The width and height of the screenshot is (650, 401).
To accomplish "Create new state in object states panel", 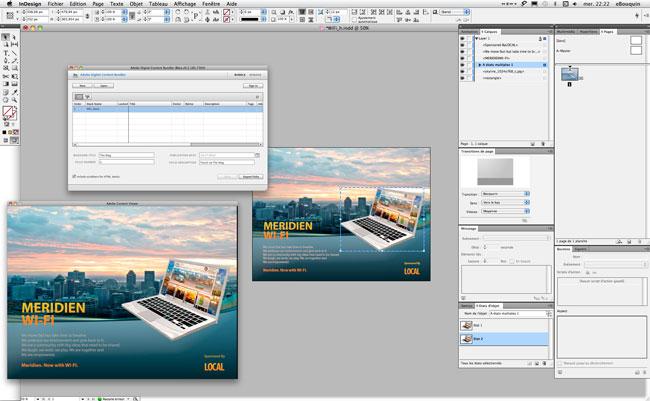I will coord(537,363).
